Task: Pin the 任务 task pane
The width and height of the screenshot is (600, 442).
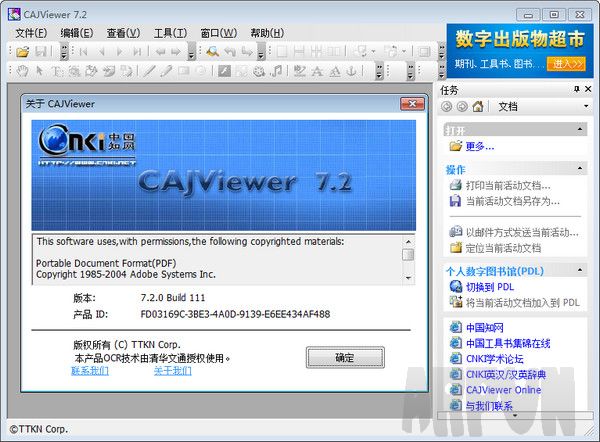Action: (x=577, y=89)
